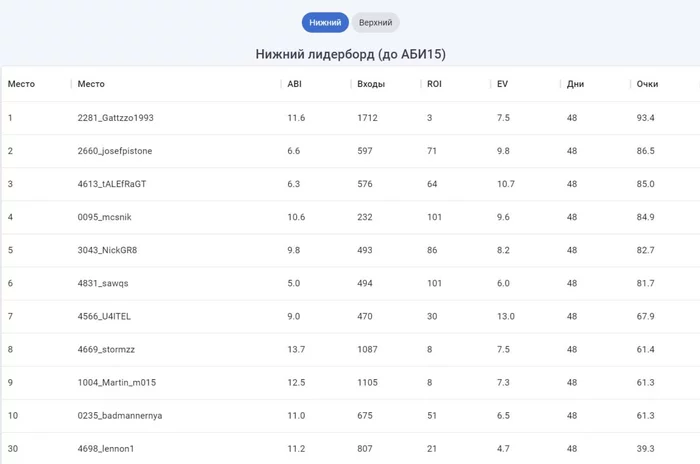
Task: Select player 4831_sawqs row
Action: pos(351,283)
